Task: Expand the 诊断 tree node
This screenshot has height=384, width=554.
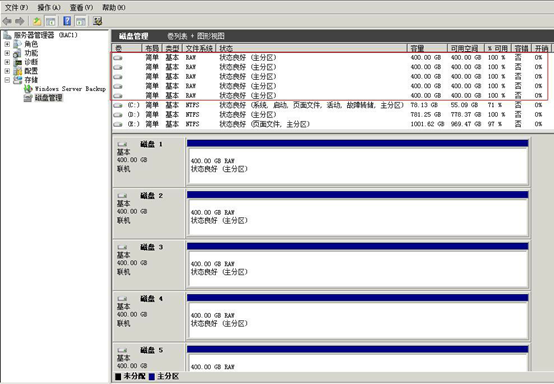Action: pos(7,62)
